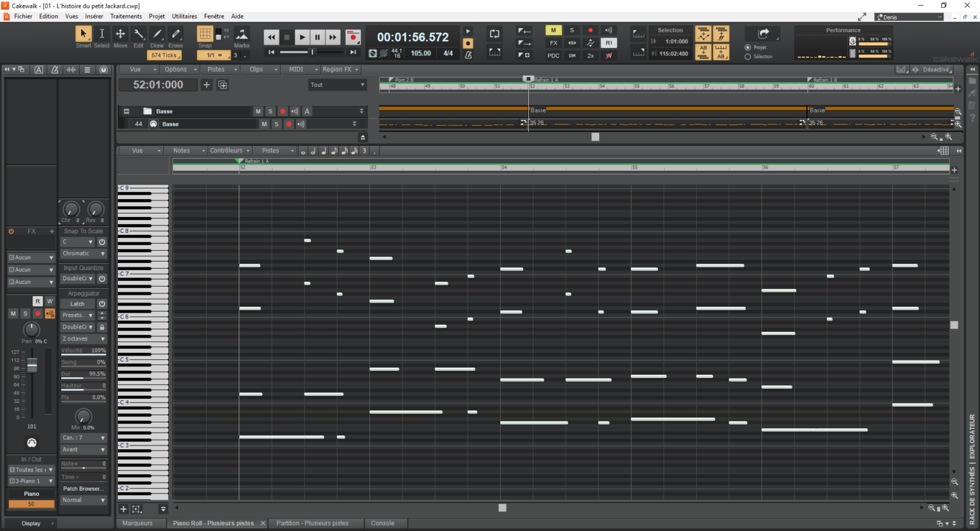Open the Contrôleurs dropdown
Image resolution: width=980 pixels, height=531 pixels.
226,151
